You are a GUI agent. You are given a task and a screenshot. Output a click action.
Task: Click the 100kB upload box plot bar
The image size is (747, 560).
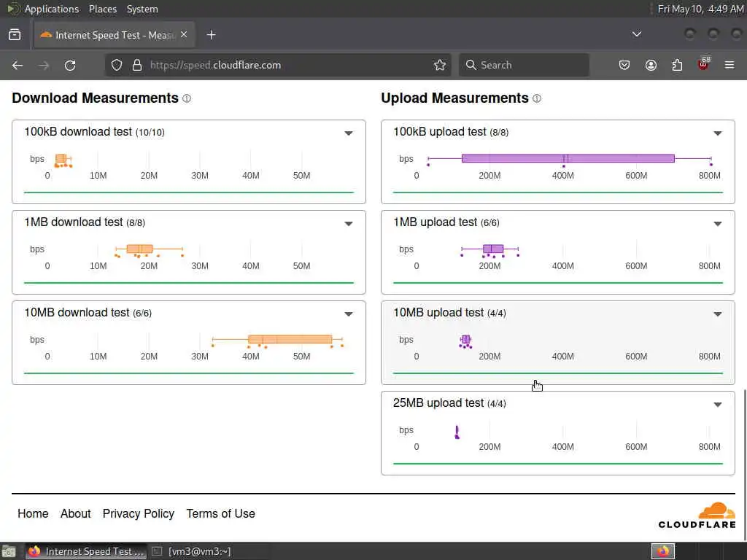[568, 158]
